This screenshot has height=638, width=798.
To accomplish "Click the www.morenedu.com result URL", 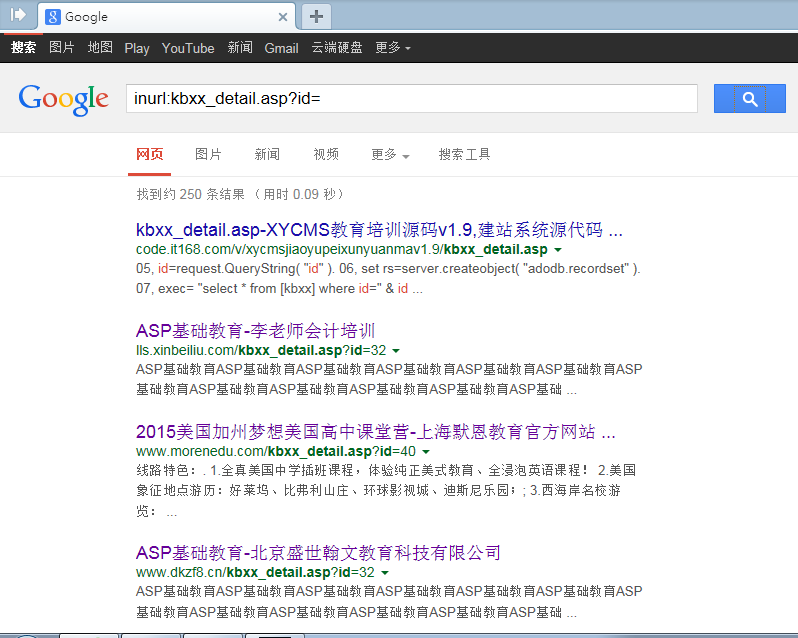I will pyautogui.click(x=276, y=451).
